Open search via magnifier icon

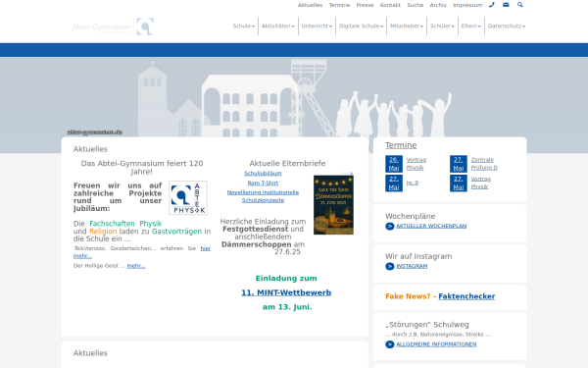(x=520, y=5)
